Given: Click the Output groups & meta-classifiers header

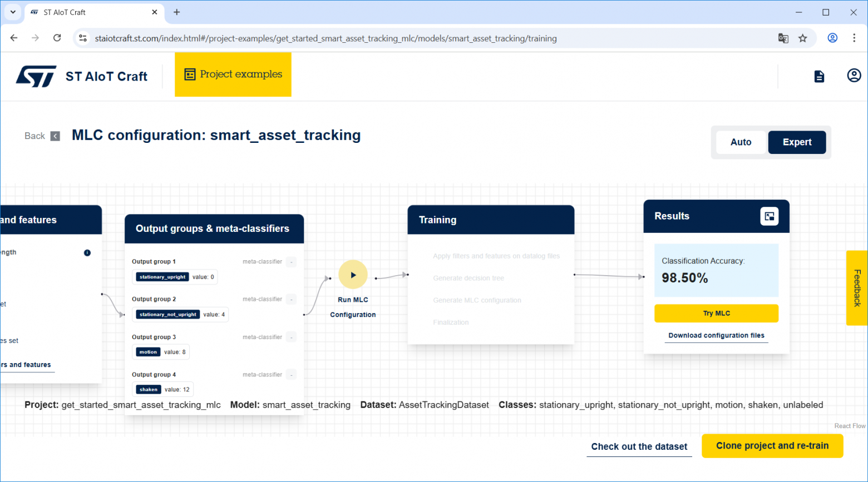Looking at the screenshot, I should 214,228.
